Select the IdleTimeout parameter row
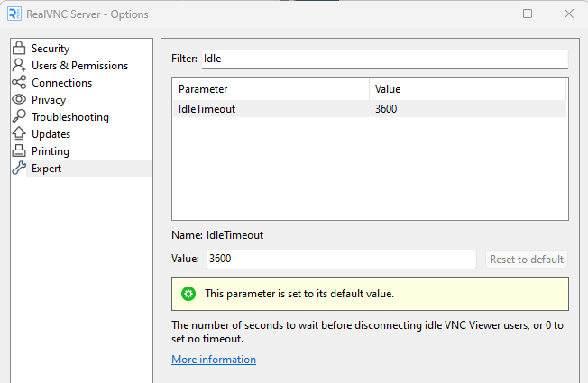Viewport: 588px width, 383px height. click(370, 109)
